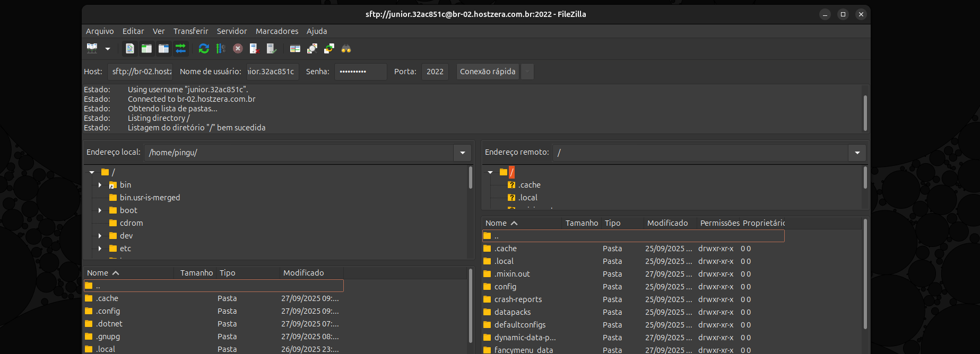Toggle the local directory tree view

146,49
